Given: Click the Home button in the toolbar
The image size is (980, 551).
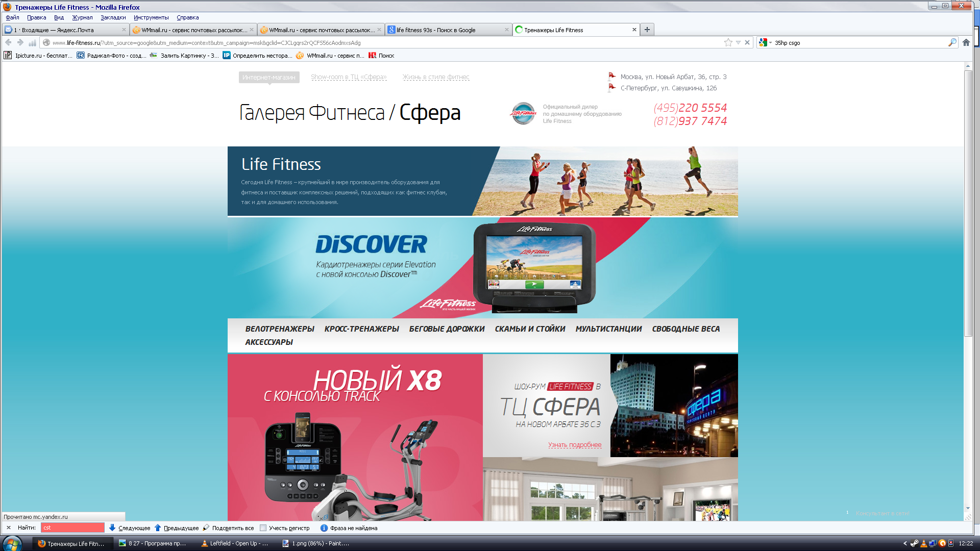Looking at the screenshot, I should tap(966, 43).
